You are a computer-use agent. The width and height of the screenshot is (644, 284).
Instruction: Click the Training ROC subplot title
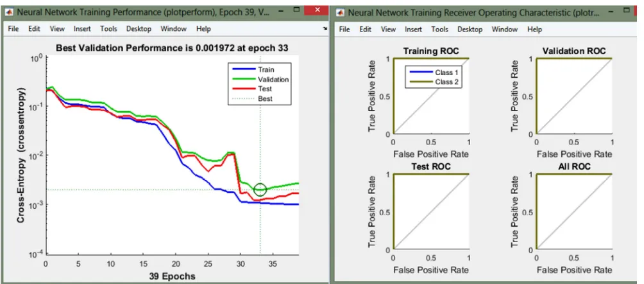pyautogui.click(x=431, y=51)
